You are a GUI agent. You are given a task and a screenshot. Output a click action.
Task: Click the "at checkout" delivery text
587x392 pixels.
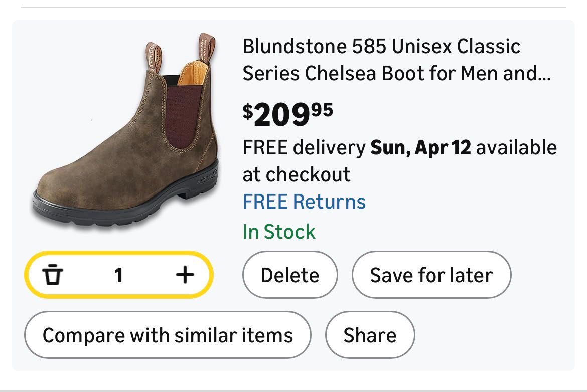(297, 174)
